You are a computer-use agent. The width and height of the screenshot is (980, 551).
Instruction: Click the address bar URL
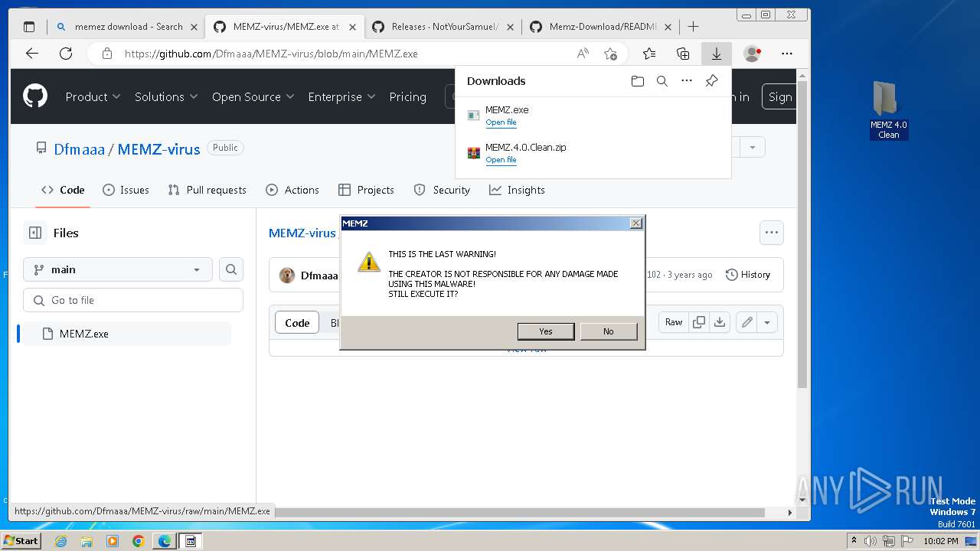tap(271, 54)
